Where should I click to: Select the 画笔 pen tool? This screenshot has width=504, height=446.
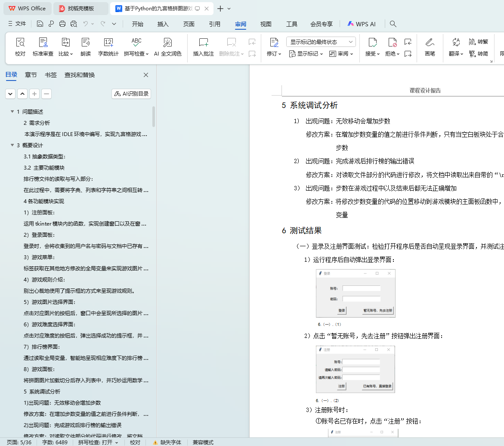click(x=430, y=43)
